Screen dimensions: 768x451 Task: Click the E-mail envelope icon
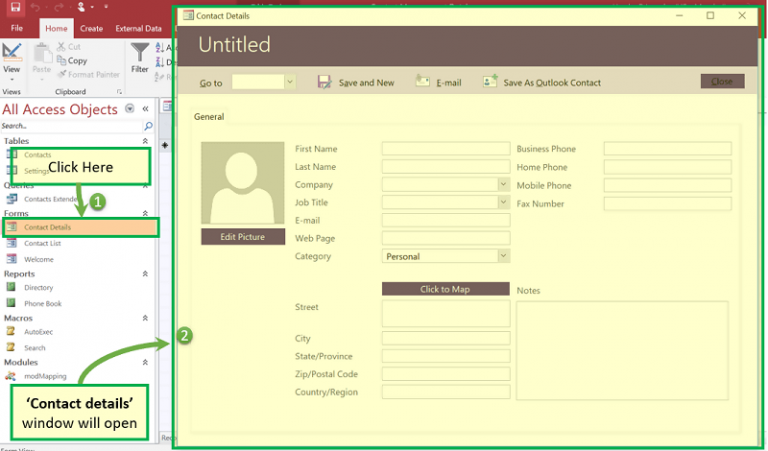423,82
